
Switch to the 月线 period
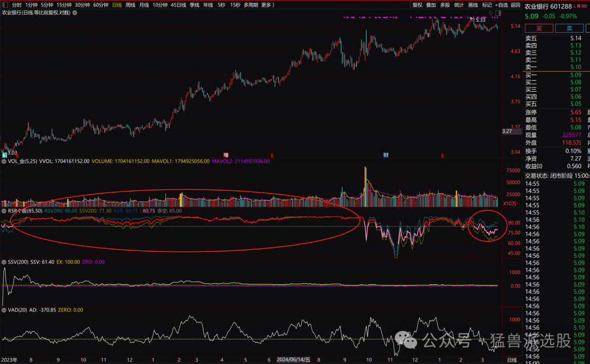click(x=144, y=5)
